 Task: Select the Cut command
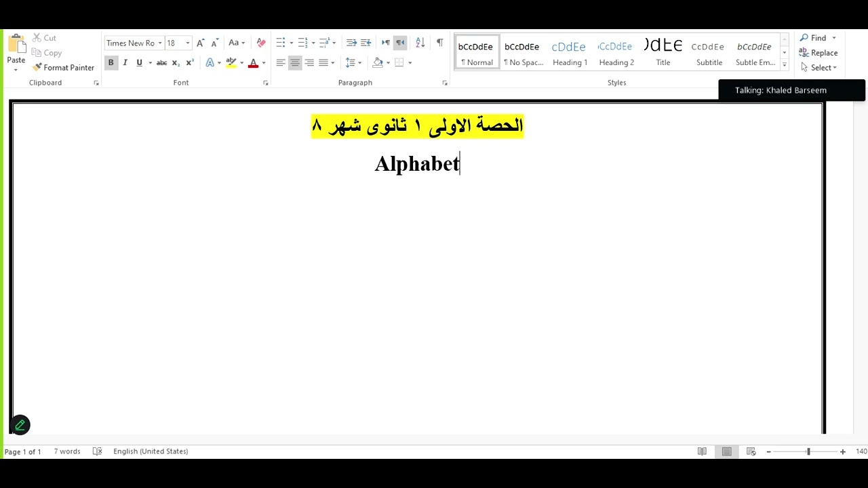tap(44, 38)
